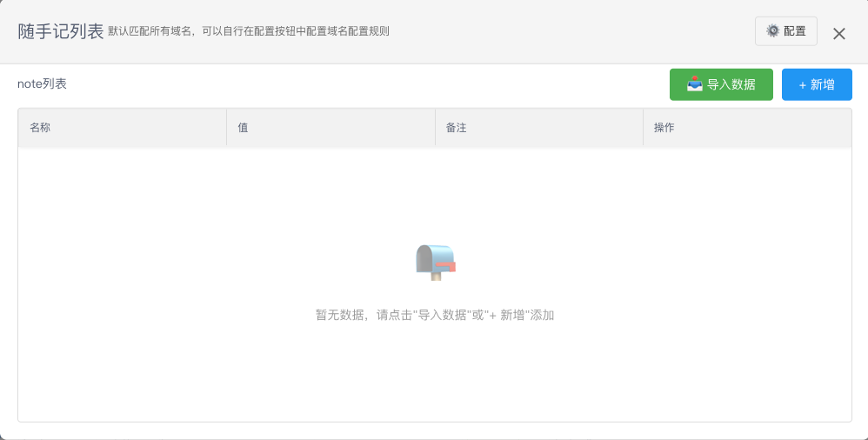This screenshot has width=868, height=440.
Task: Click the divider between 备注 and 操作 headers
Action: coord(643,128)
